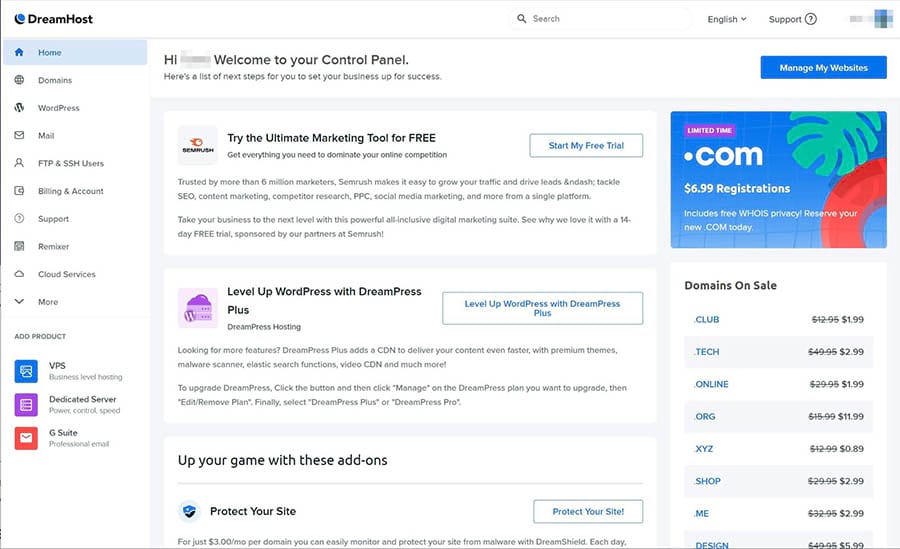The height and width of the screenshot is (549, 900).
Task: Open the English language dropdown
Action: (x=727, y=19)
